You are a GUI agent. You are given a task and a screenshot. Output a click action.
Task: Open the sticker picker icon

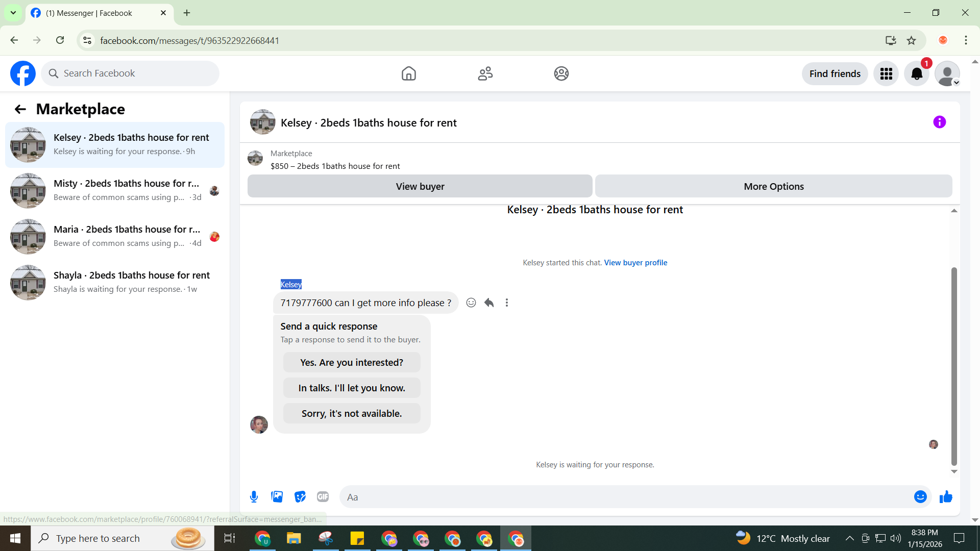pos(300,497)
